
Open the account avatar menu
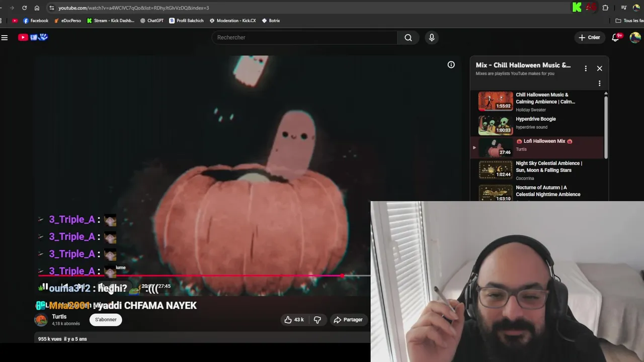(635, 37)
